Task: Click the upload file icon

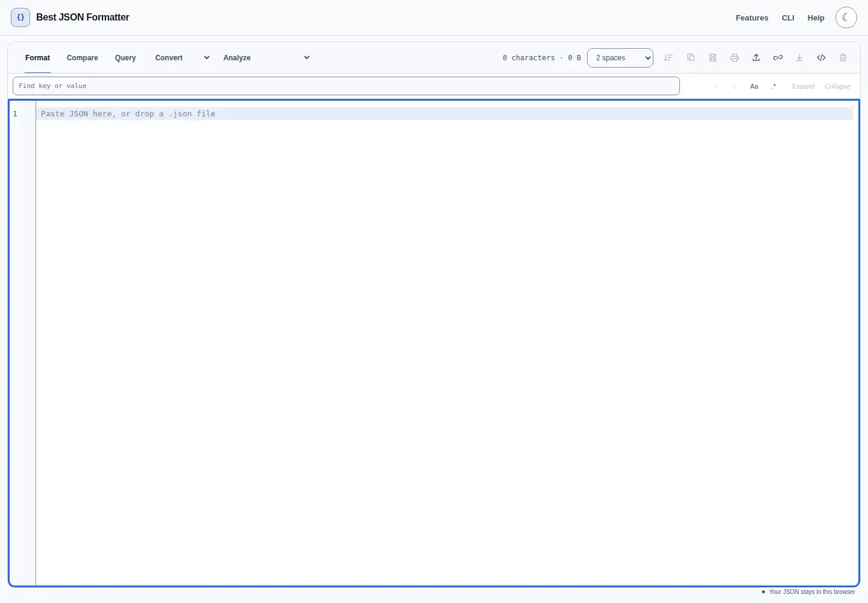Action: 756,58
